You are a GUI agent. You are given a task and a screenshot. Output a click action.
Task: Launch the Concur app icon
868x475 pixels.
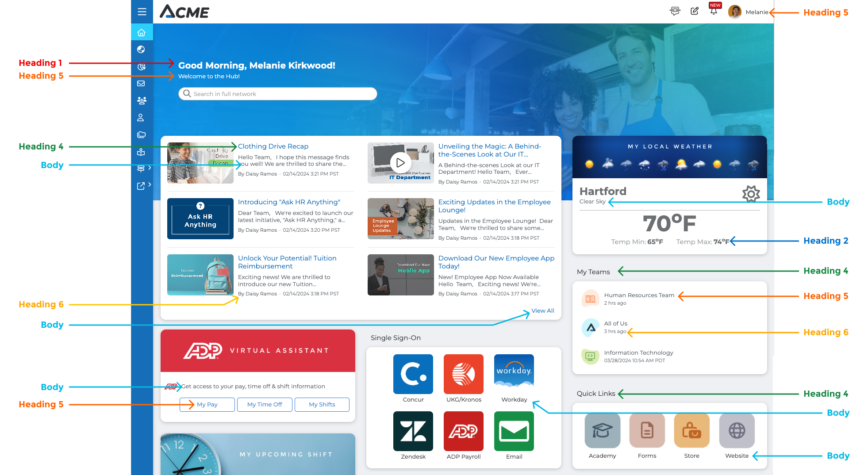coord(413,374)
